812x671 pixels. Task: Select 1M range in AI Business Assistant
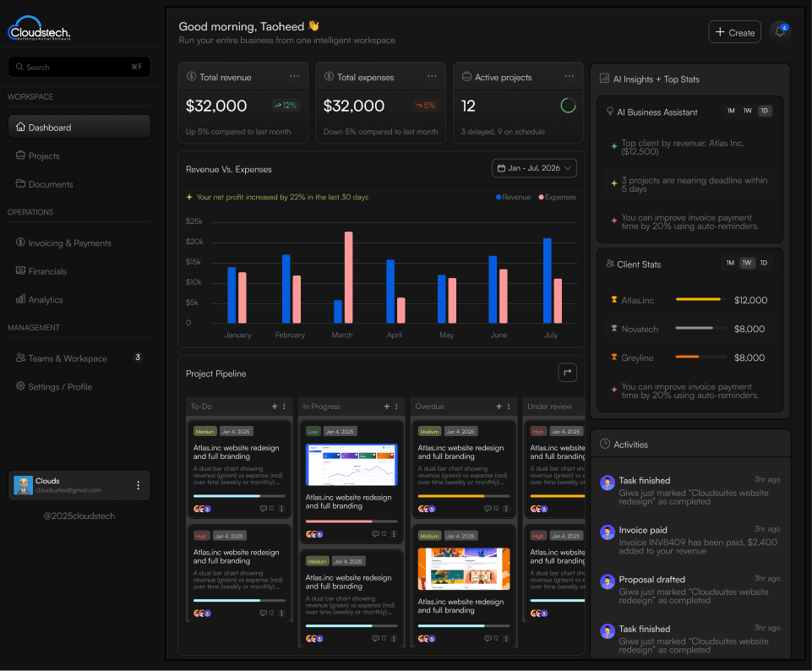pyautogui.click(x=731, y=111)
